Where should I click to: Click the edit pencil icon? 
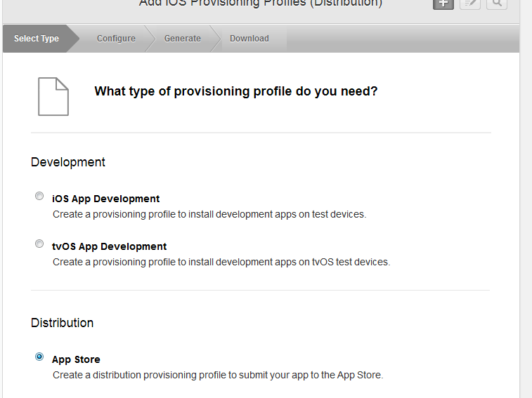(469, 4)
